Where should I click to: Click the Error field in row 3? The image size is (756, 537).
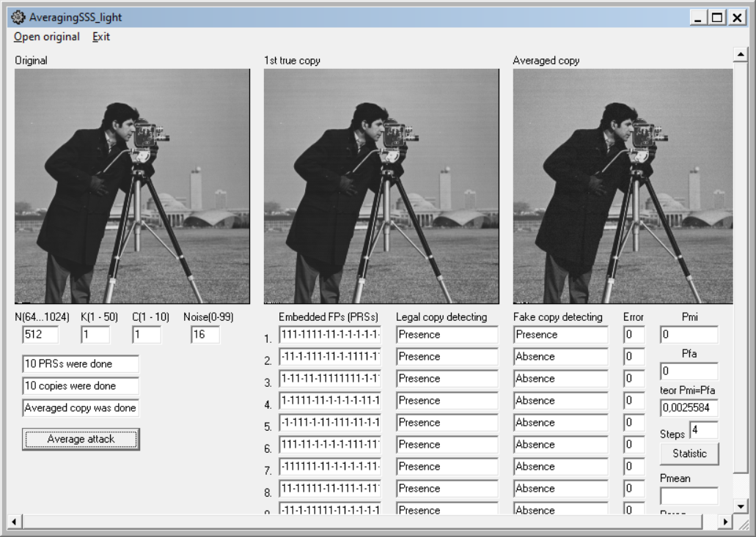coord(634,379)
